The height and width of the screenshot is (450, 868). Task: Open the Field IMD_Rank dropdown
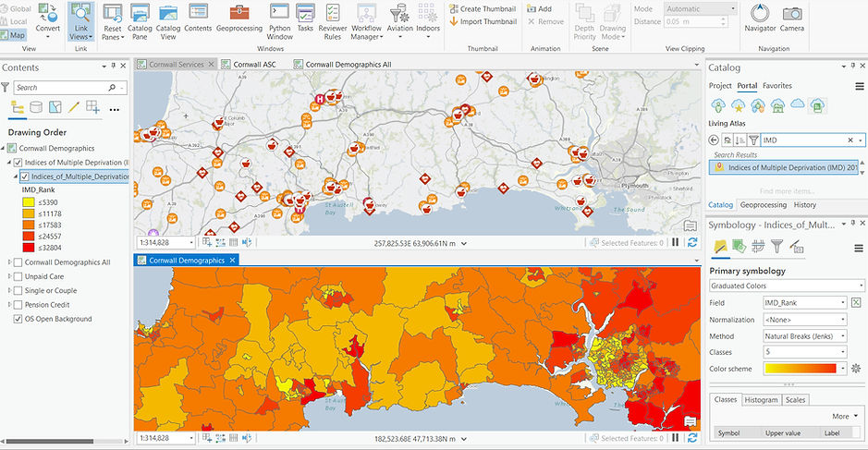(805, 302)
